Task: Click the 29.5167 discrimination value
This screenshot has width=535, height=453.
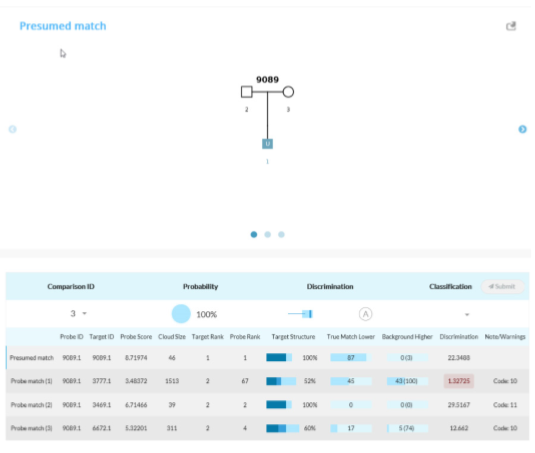Action: pyautogui.click(x=459, y=405)
